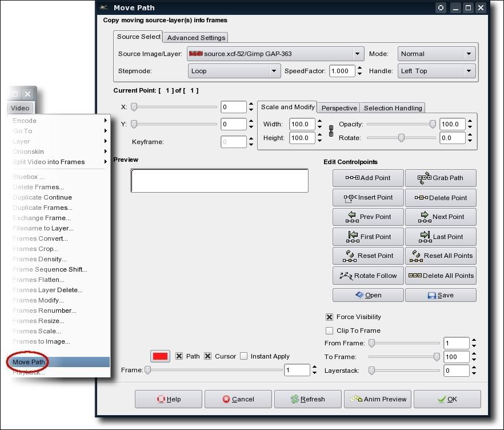This screenshot has width=504, height=430.
Task: Choose Frames Renumber... menu entry
Action: [59, 310]
